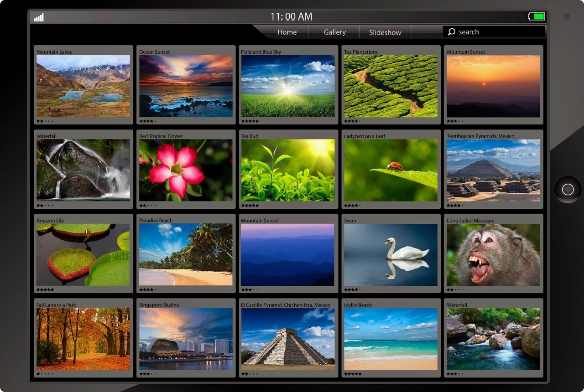Image resolution: width=584 pixels, height=392 pixels.
Task: View the Tea Plantations image
Action: coord(391,86)
